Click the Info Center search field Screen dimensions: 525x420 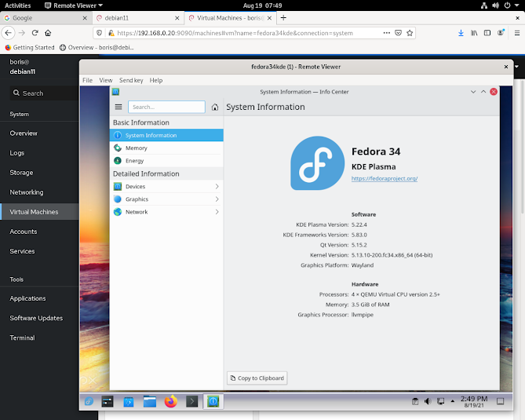[x=166, y=107]
